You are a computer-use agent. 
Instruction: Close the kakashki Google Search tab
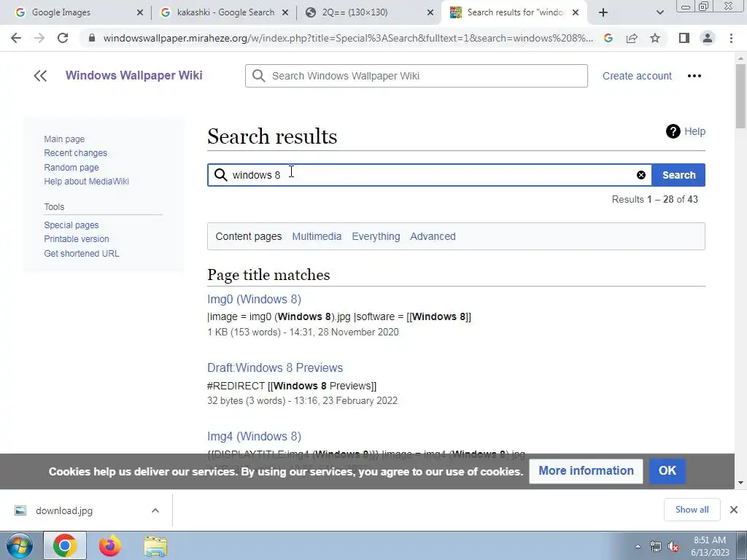(x=285, y=12)
